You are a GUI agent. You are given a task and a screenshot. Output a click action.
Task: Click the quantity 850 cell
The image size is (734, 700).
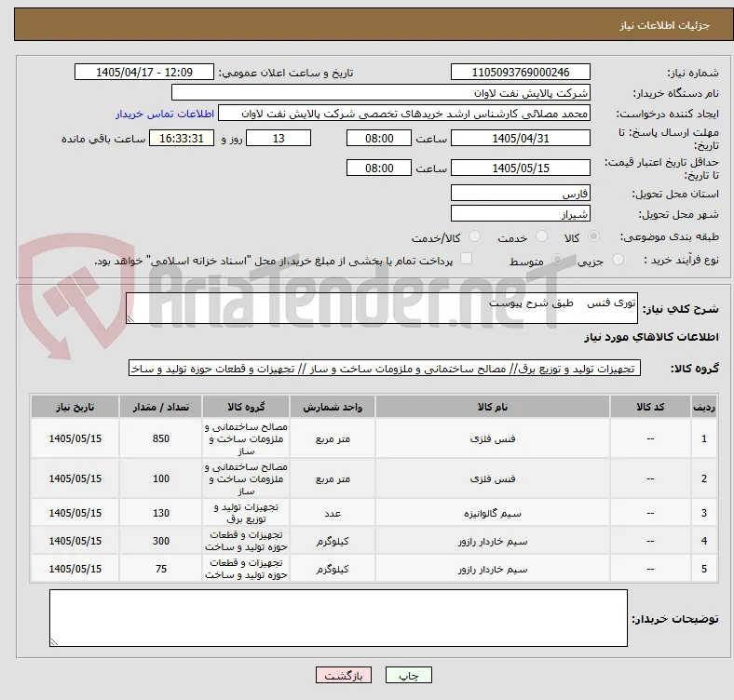click(x=160, y=438)
